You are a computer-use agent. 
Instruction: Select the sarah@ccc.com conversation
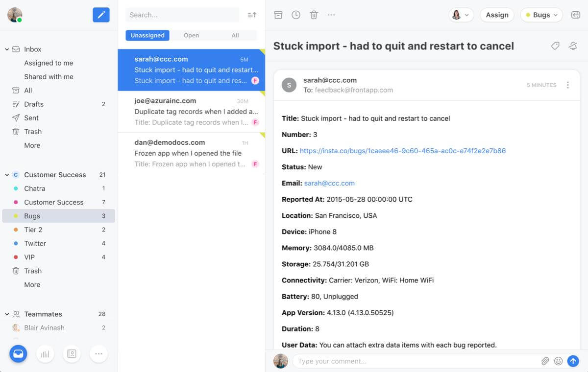click(191, 70)
